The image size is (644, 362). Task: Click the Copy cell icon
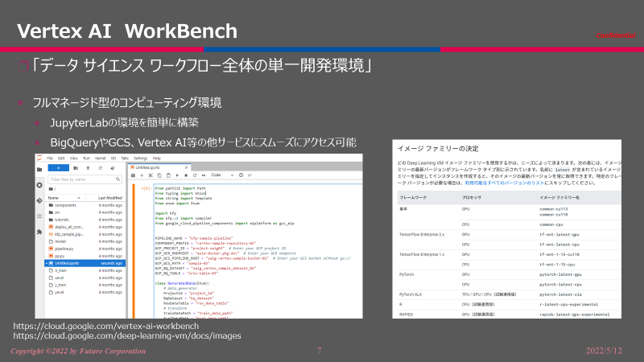[x=159, y=175]
